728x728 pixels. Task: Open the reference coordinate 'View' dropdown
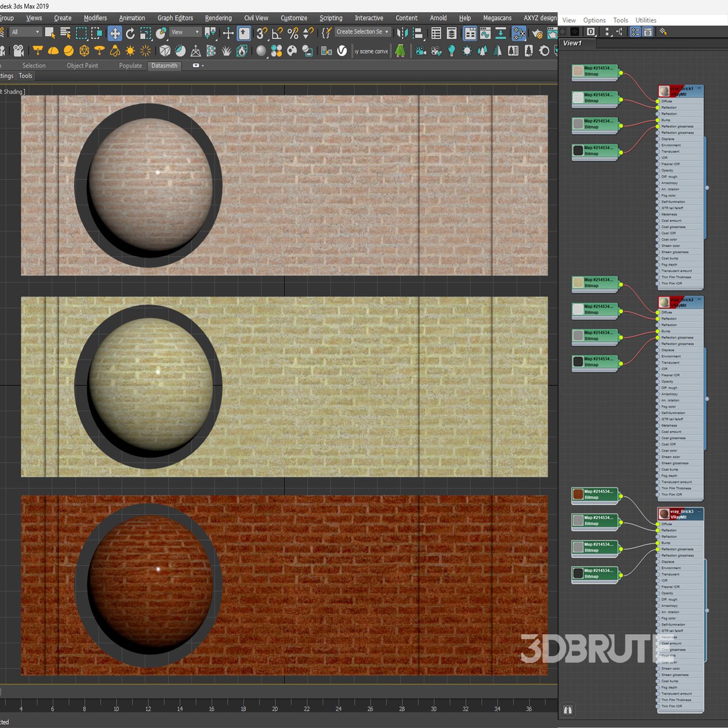185,32
